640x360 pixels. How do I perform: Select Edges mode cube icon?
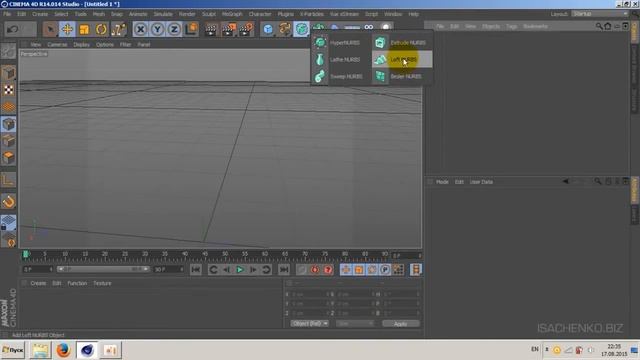[x=9, y=141]
